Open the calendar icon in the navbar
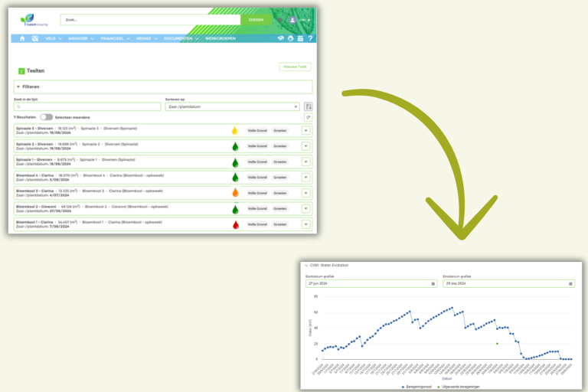 [x=300, y=38]
